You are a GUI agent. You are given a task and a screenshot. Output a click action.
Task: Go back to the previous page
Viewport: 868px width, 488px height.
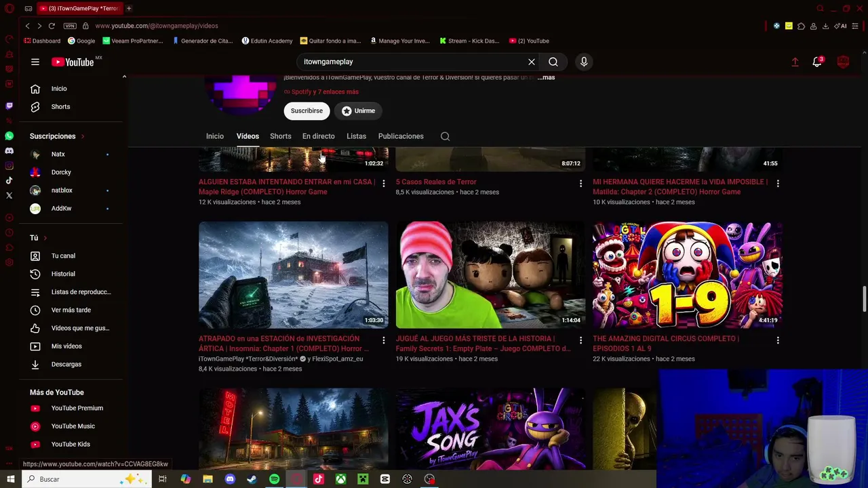[x=27, y=26]
